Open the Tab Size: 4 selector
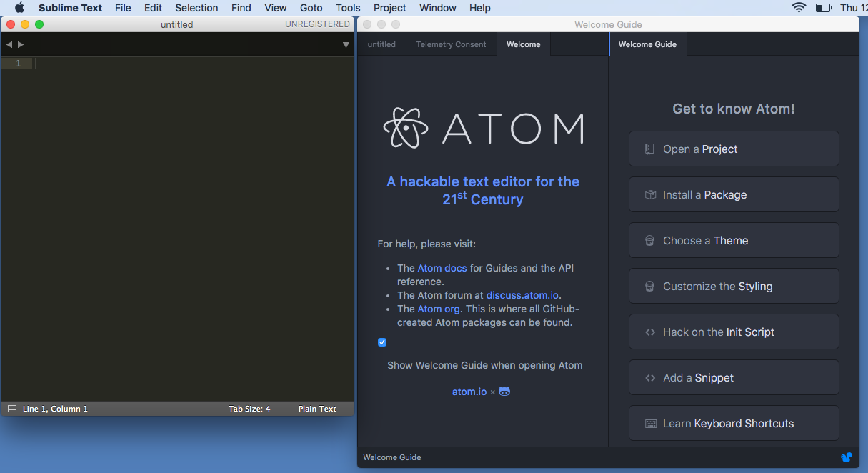The height and width of the screenshot is (473, 868). click(249, 409)
